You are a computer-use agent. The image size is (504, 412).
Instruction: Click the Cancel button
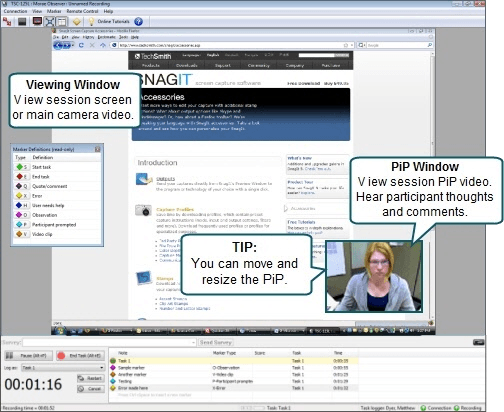(91, 389)
